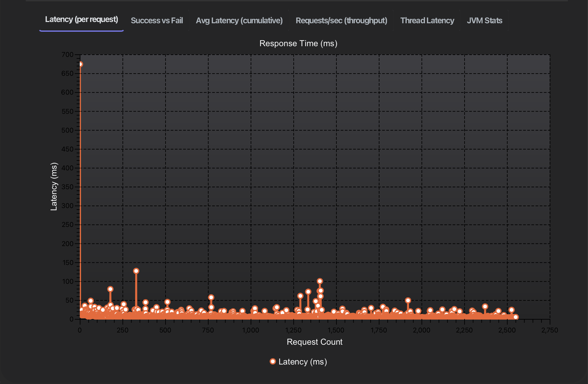Select the Requests/sec (throughput) tab
588x384 pixels.
pyautogui.click(x=341, y=20)
